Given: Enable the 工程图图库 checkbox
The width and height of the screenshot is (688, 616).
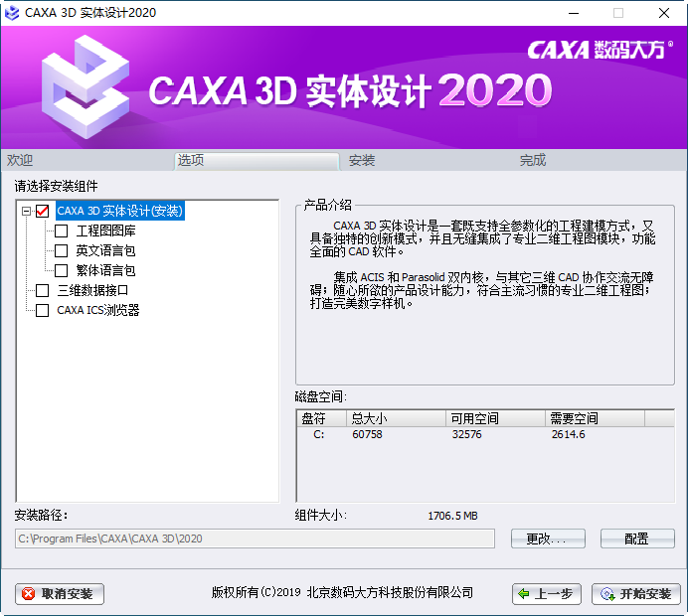Looking at the screenshot, I should pos(61,231).
